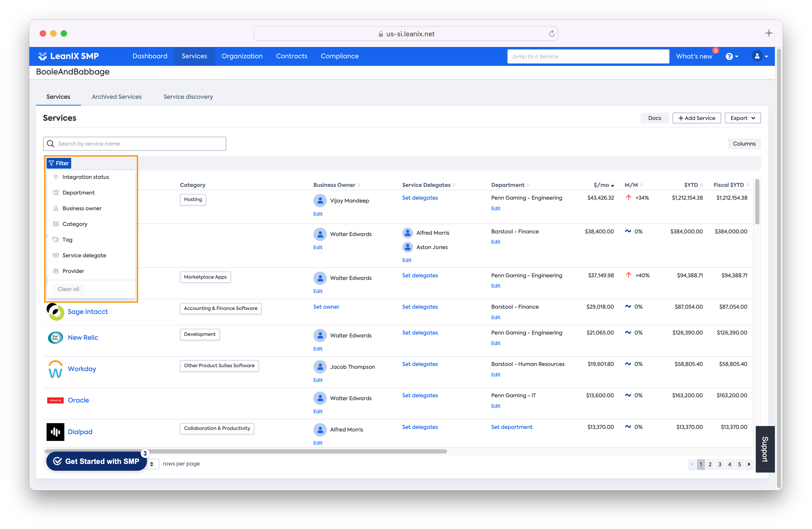
Task: Click Clear all filters button
Action: [x=68, y=289]
